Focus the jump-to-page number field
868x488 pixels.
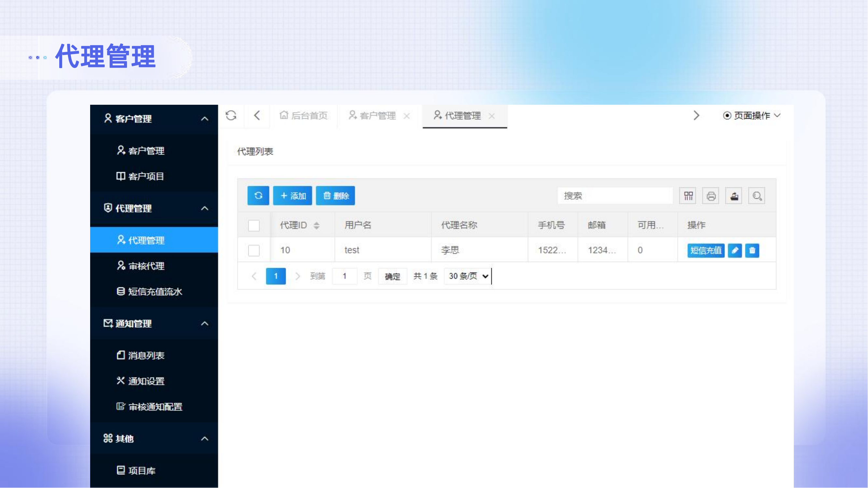[x=344, y=277]
